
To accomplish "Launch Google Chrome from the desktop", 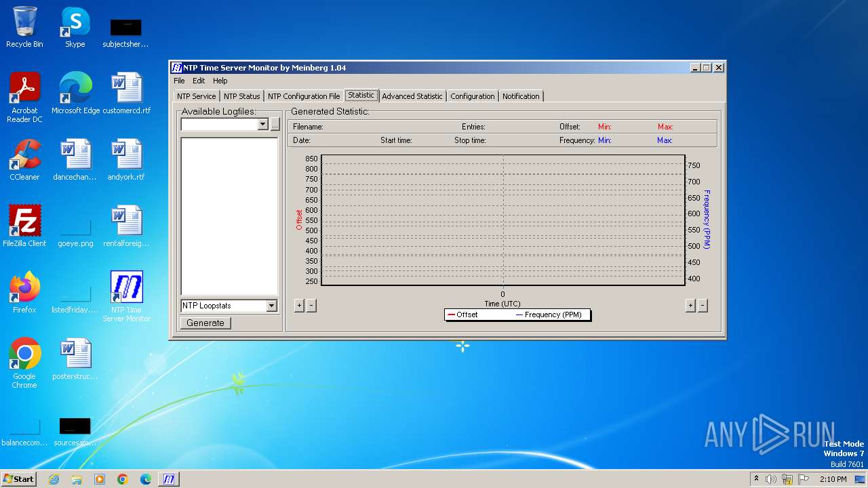I will 24,363.
